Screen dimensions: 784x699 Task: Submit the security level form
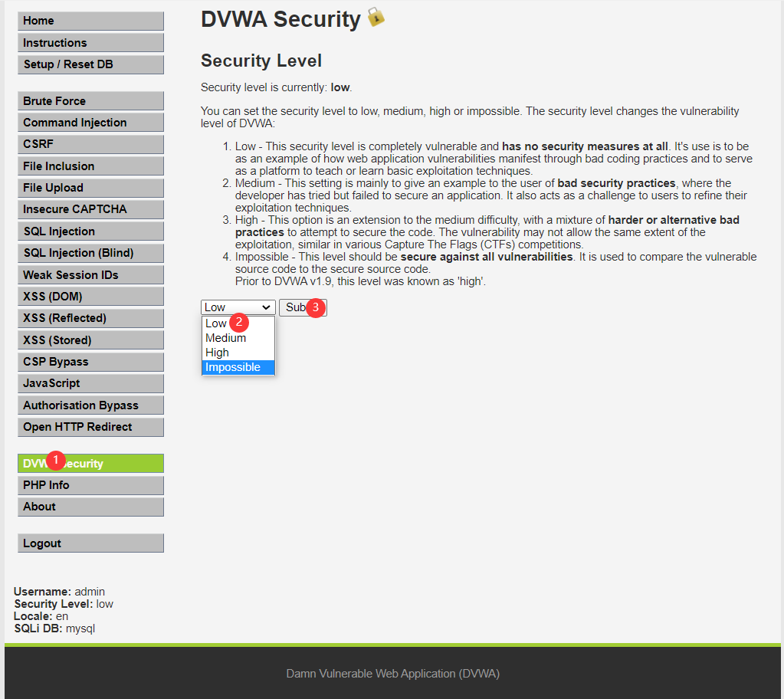click(303, 307)
